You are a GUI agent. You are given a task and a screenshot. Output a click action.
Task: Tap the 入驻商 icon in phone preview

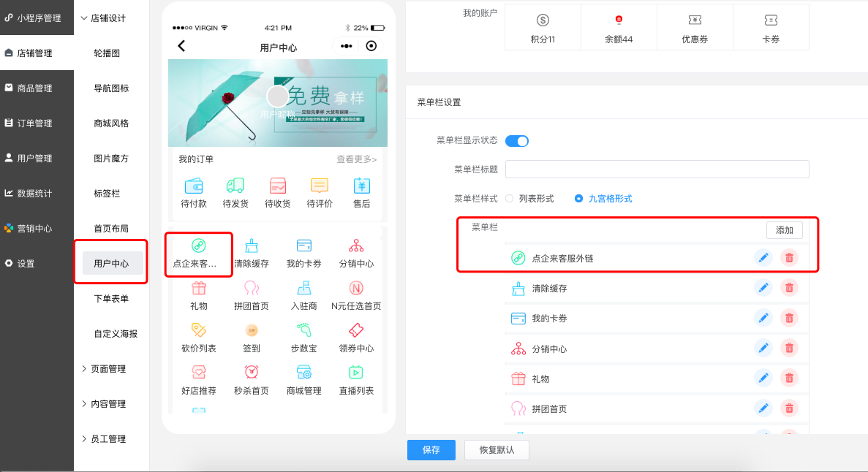coord(304,288)
